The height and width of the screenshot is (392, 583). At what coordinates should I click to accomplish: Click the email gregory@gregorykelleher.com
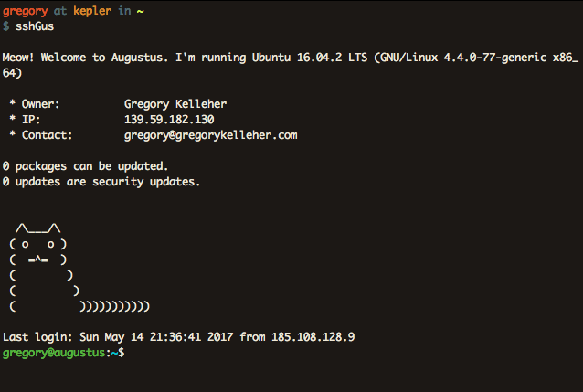click(210, 135)
